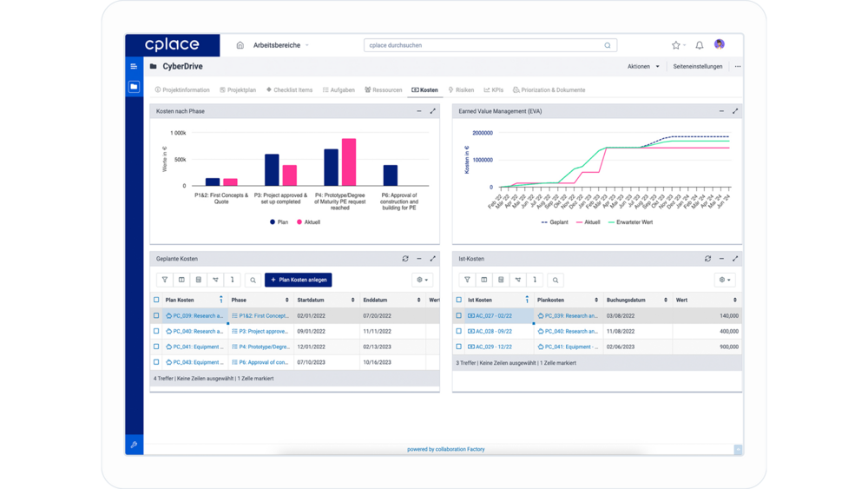Switch to the Risiken tab
The width and height of the screenshot is (868, 489).
[x=461, y=90]
